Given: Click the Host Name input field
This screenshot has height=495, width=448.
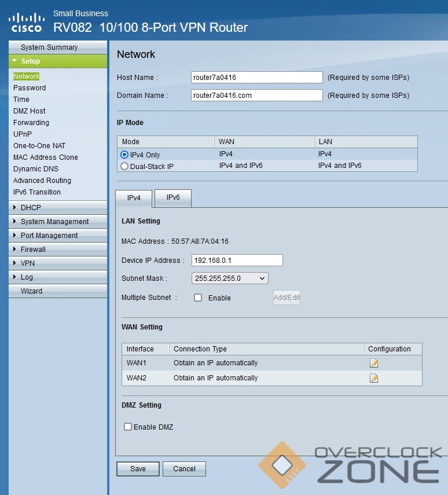Looking at the screenshot, I should click(x=256, y=78).
